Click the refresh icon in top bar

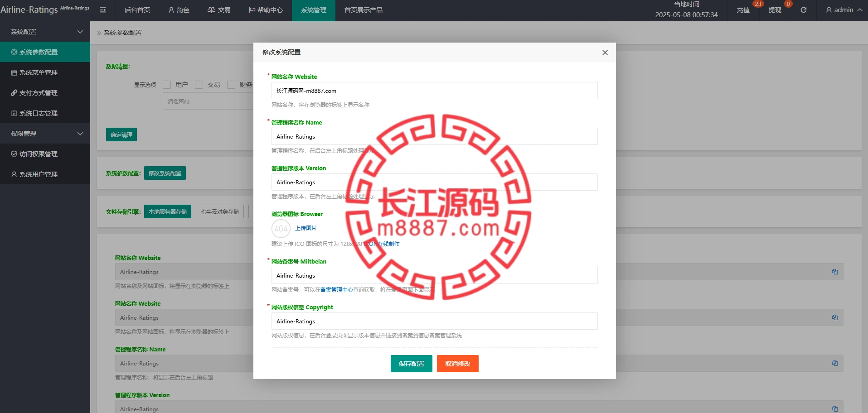[803, 10]
